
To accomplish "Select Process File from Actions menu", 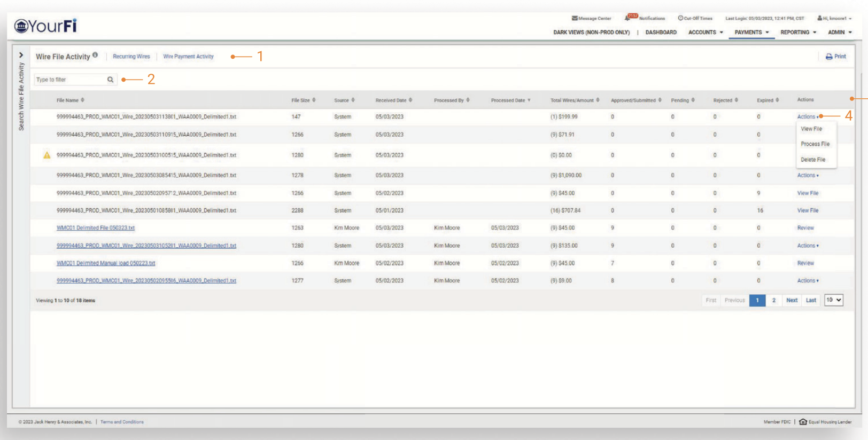I will (815, 144).
